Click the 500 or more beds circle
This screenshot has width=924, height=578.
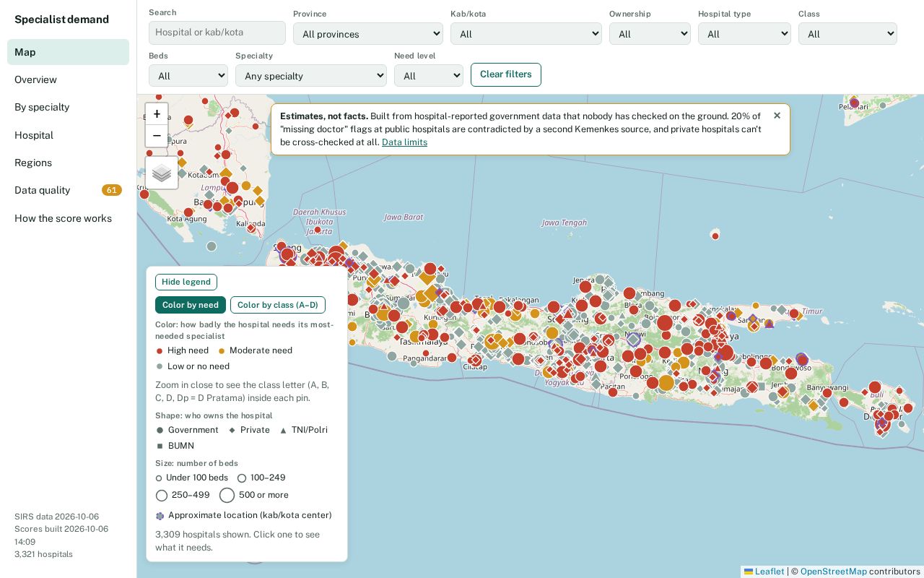pyautogui.click(x=227, y=495)
